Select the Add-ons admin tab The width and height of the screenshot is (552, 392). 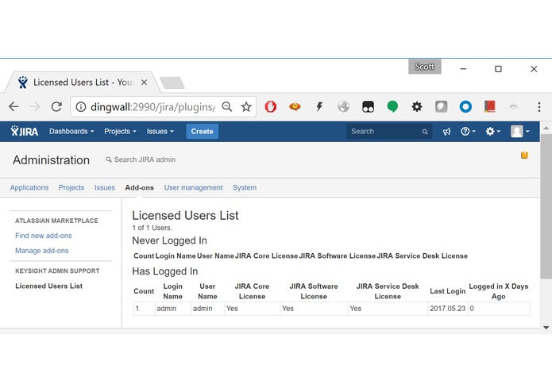tap(140, 187)
